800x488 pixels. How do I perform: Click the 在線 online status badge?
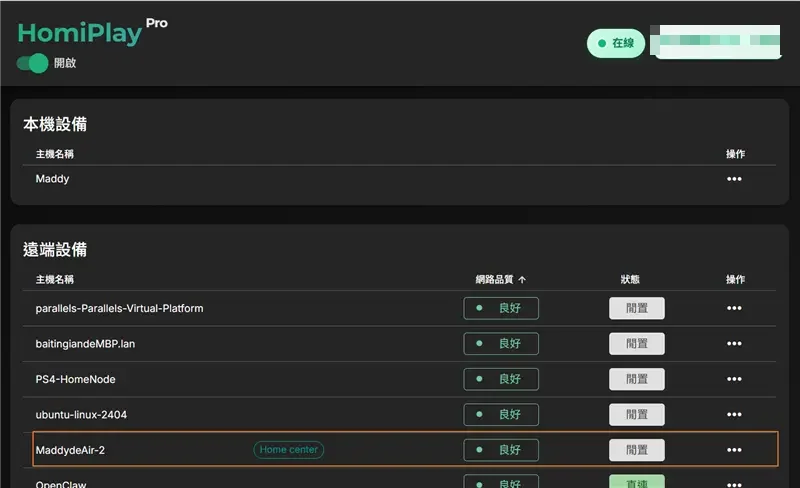(x=616, y=43)
